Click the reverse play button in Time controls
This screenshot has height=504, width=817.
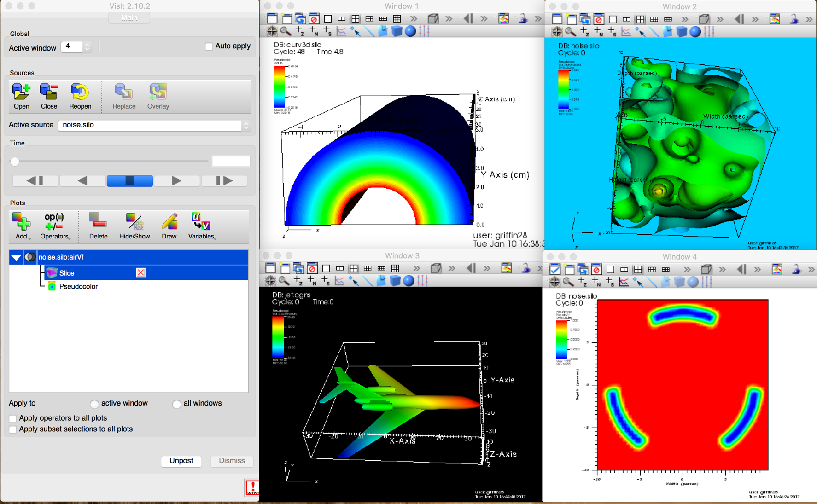82,181
